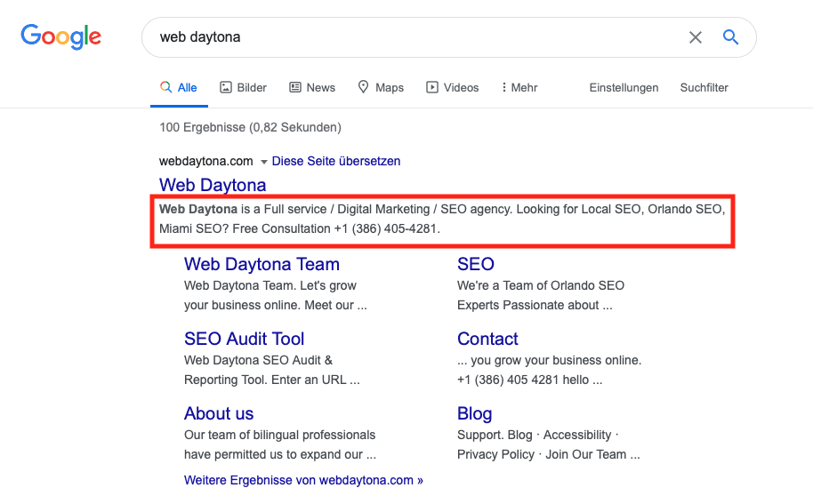
Task: Expand the arrow next to webdaytona.com
Action: point(263,162)
